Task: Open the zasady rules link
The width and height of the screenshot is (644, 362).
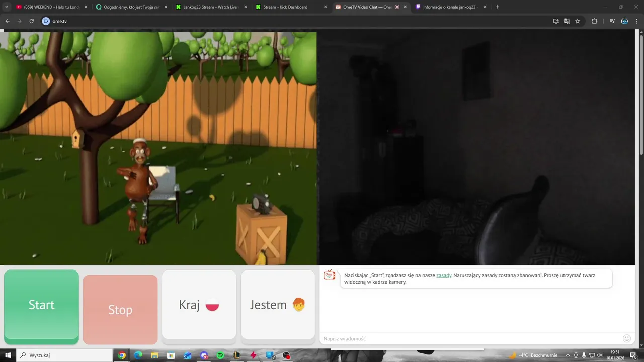Action: pyautogui.click(x=444, y=275)
